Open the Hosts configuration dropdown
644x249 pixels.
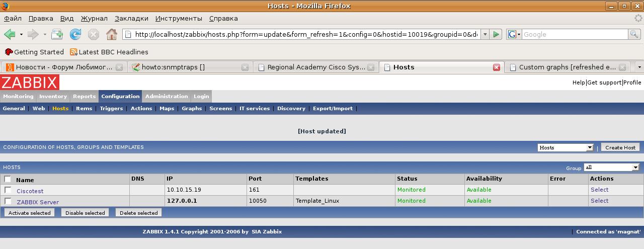pos(566,147)
